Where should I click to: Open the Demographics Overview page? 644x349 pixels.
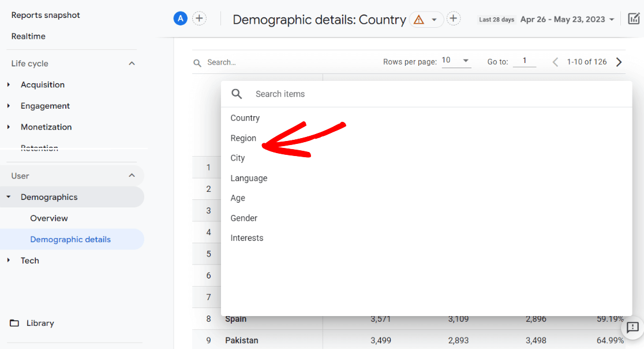point(49,218)
